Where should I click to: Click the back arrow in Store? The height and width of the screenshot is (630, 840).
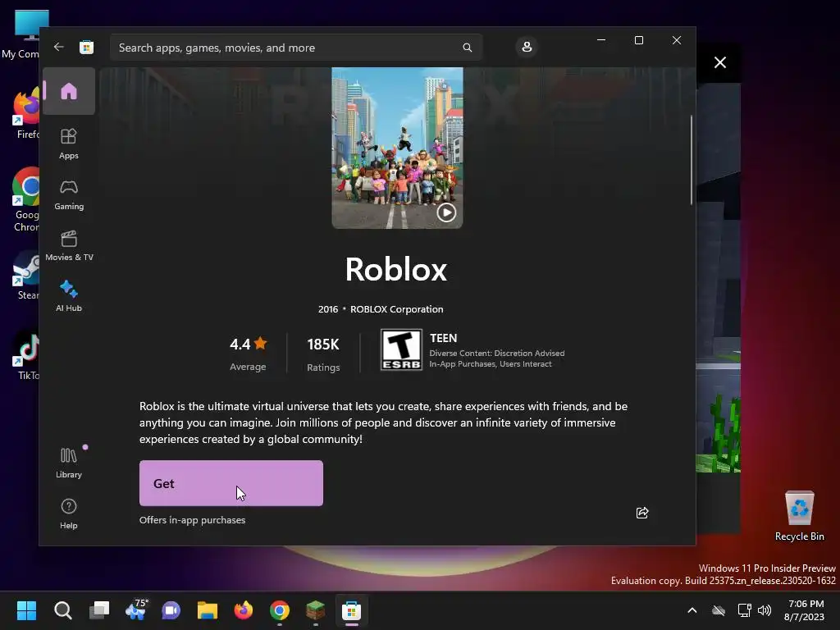[58, 47]
